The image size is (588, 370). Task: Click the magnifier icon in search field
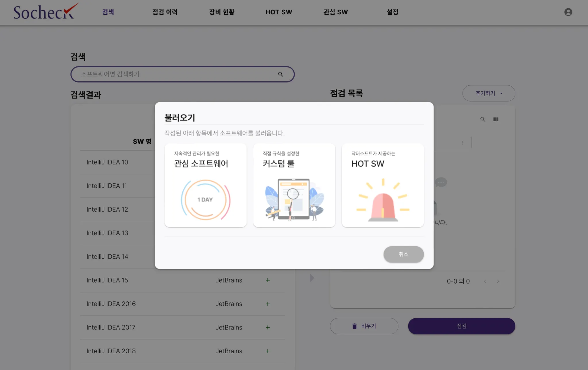click(281, 74)
